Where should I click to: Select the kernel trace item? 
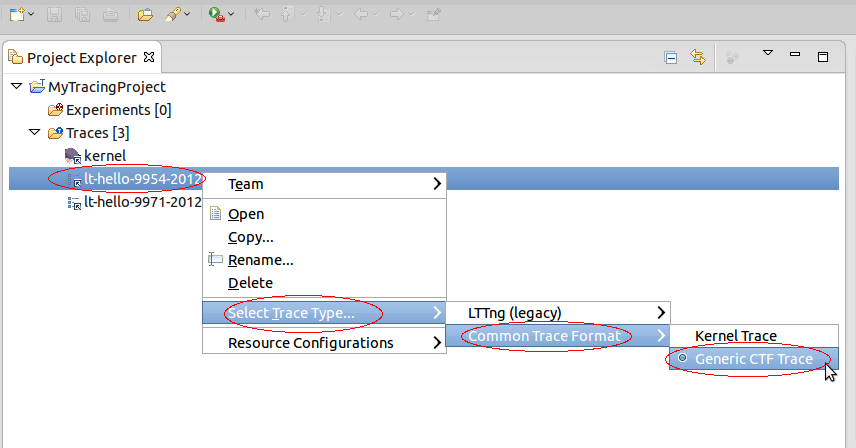[x=104, y=155]
